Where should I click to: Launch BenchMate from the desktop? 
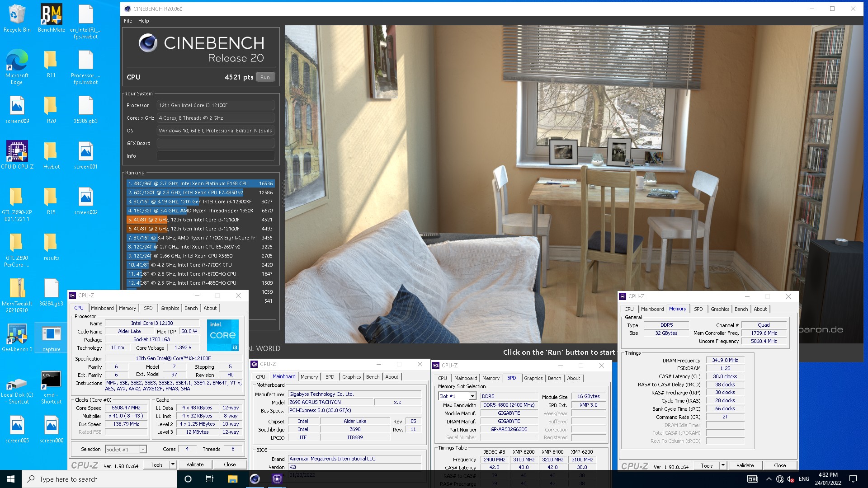pyautogui.click(x=51, y=18)
